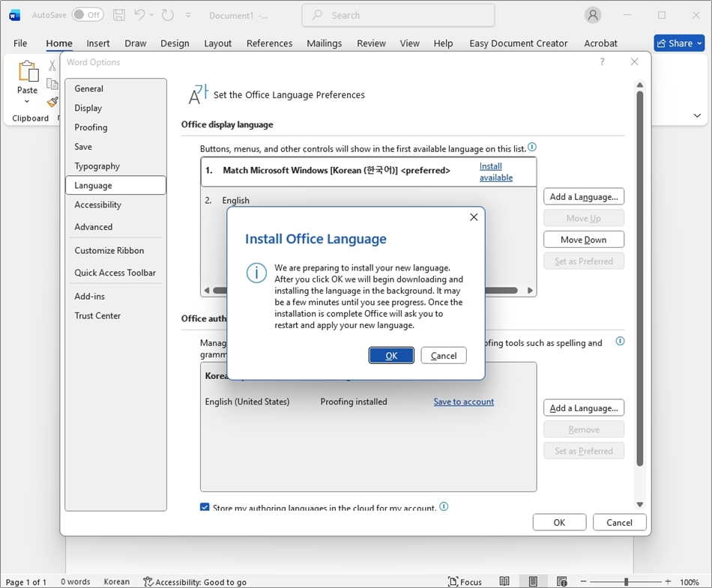Click the zoom slider handle
This screenshot has height=588, width=712.
tap(626, 582)
